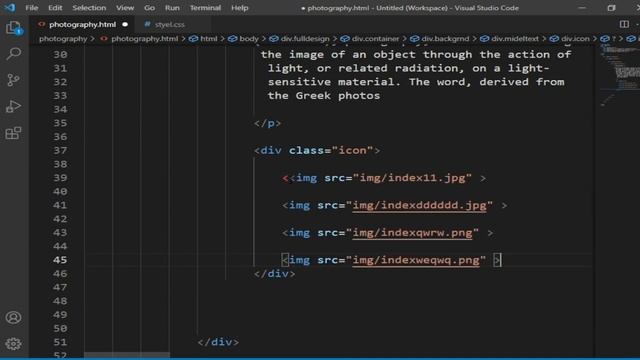Click line number 43 in gutter
This screenshot has width=640, height=360.
pos(60,233)
